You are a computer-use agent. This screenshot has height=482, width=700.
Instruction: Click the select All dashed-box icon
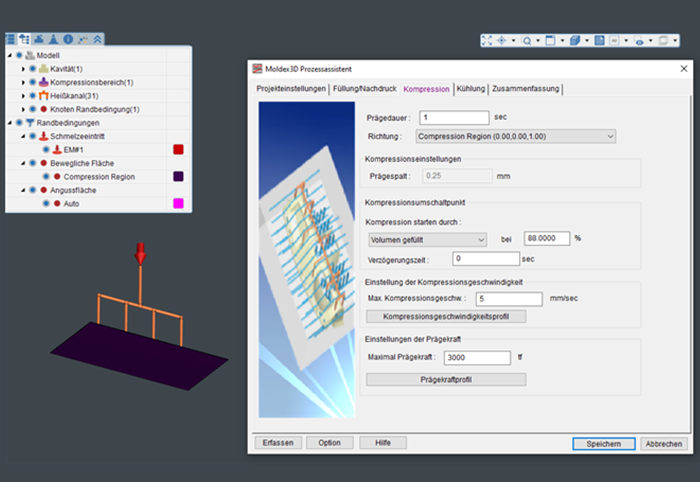coord(614,41)
